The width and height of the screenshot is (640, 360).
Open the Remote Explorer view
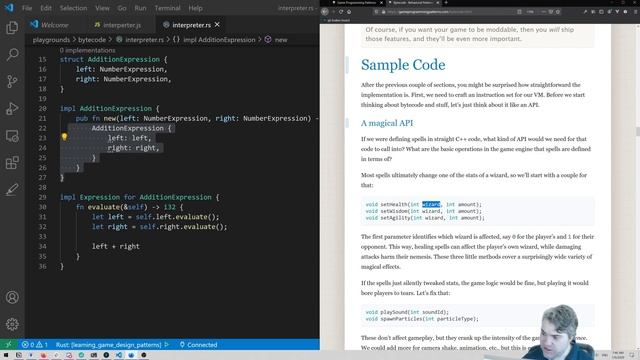[12, 136]
